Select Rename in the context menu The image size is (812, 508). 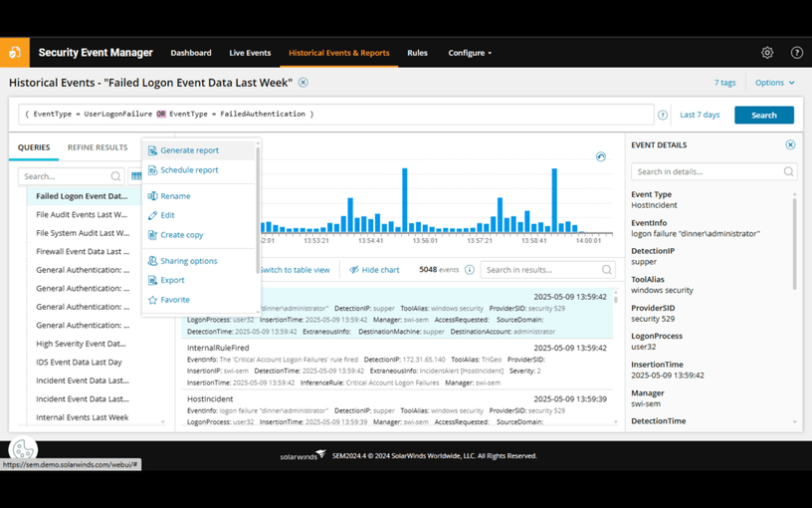175,196
